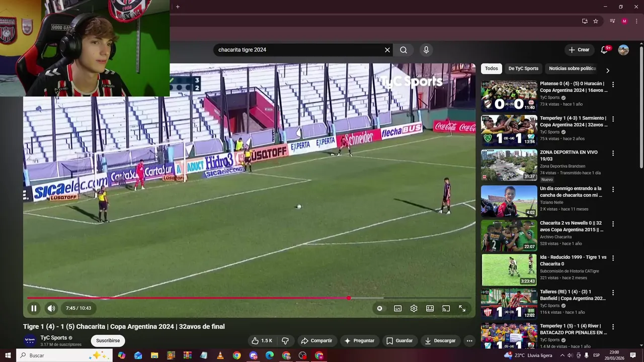Click Guardar to save video
The image size is (644, 362).
tap(399, 341)
